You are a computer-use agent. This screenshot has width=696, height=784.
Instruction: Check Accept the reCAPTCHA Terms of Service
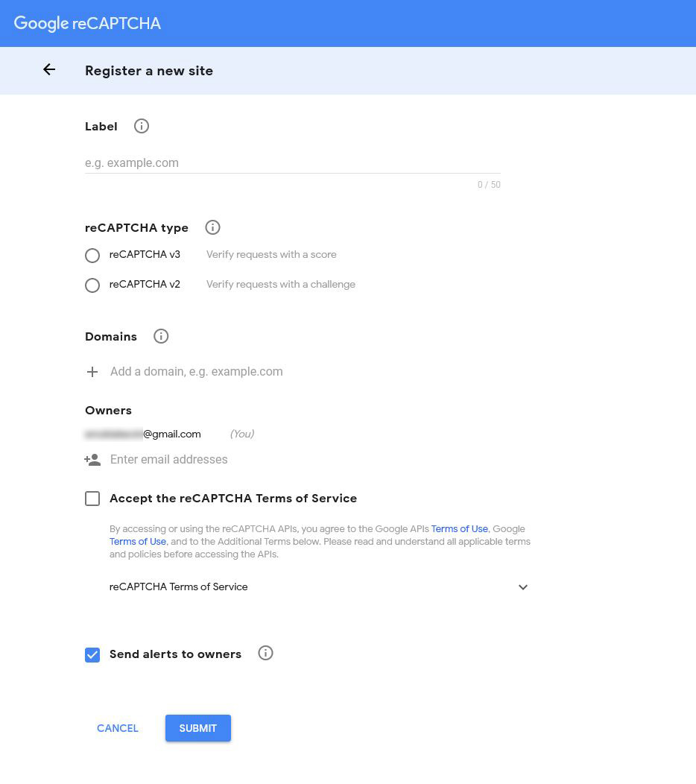[92, 499]
